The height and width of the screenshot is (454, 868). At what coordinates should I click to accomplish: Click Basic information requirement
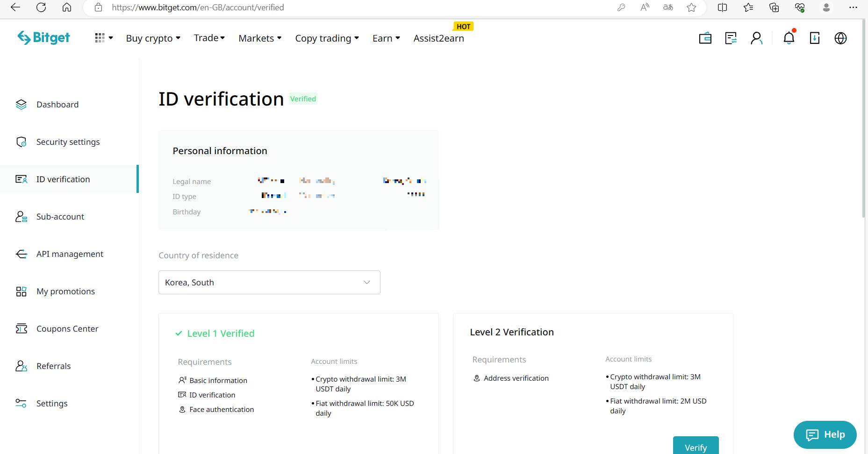pos(218,381)
